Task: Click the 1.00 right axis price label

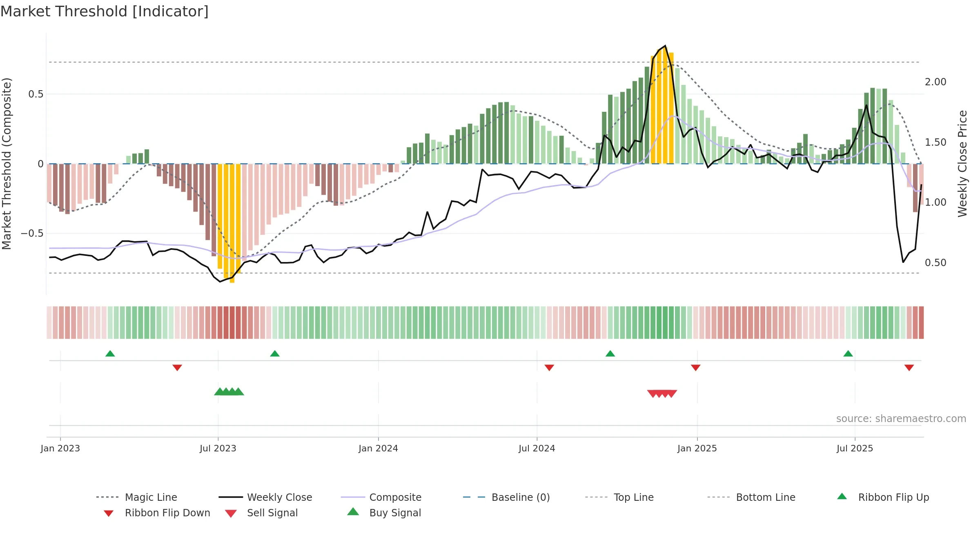Action: pos(935,202)
